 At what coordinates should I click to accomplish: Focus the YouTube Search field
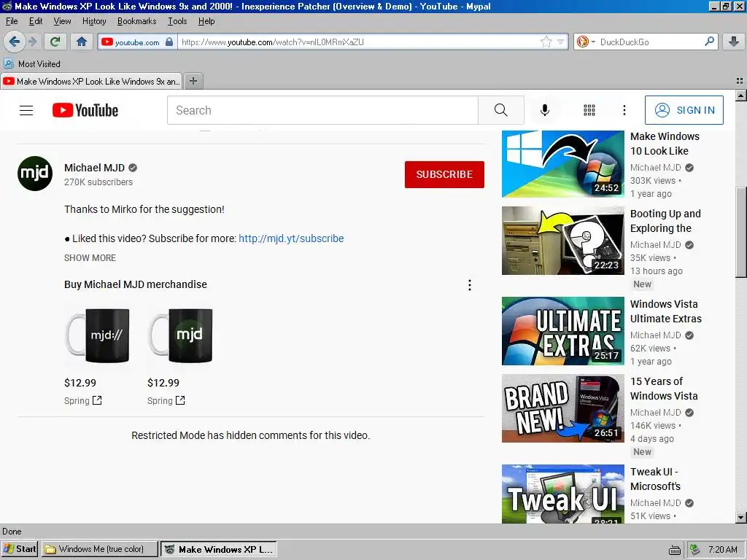322,111
